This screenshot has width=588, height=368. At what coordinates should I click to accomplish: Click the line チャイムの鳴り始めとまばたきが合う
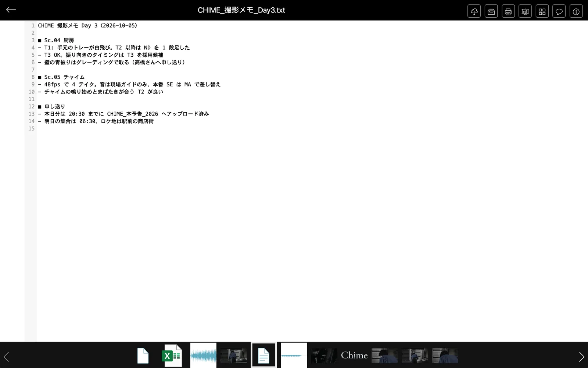point(101,92)
